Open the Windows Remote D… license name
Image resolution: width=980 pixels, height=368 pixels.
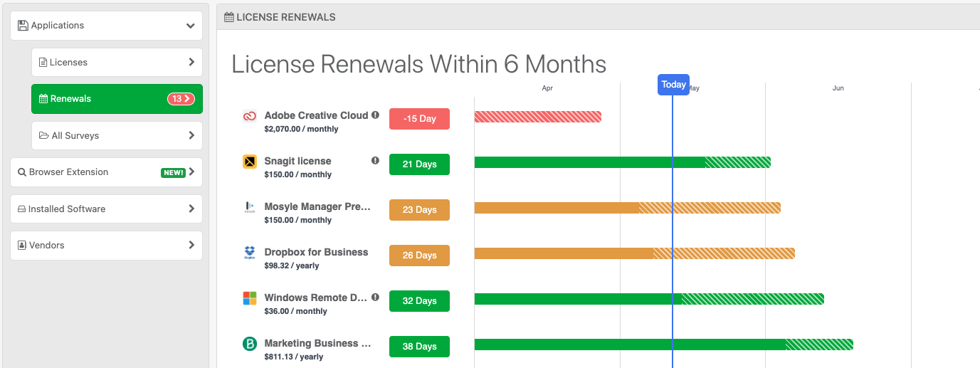point(315,298)
